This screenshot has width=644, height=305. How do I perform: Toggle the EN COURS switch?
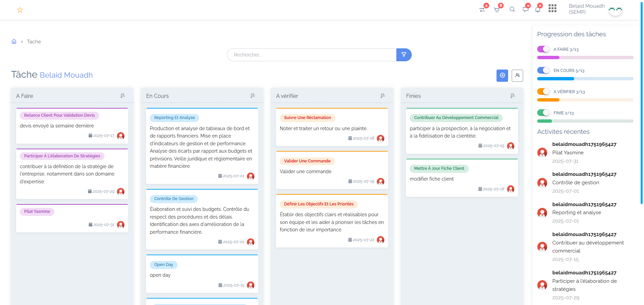[x=543, y=70]
